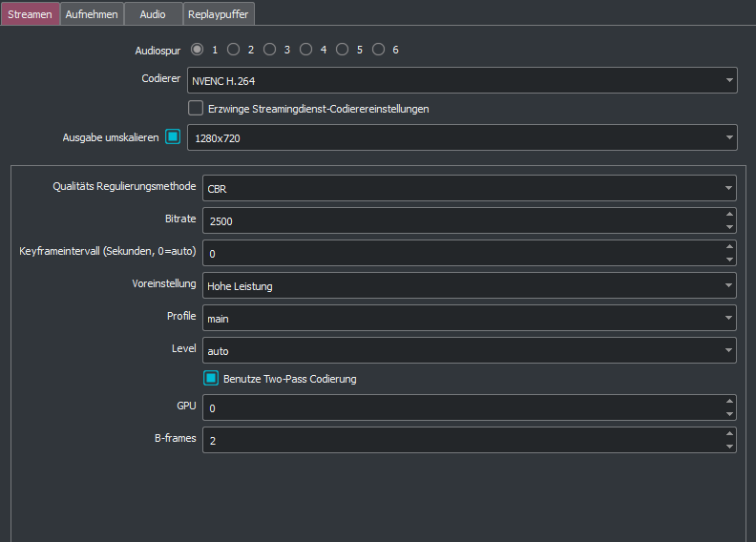The image size is (756, 542).
Task: Select Audiospur track 6 radio button
Action: (x=379, y=50)
